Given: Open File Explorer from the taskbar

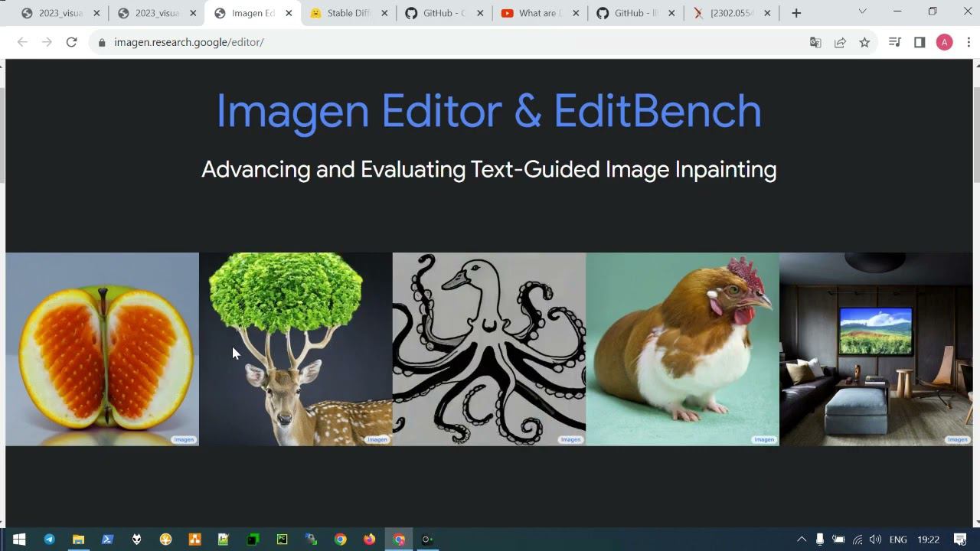Looking at the screenshot, I should [x=78, y=540].
